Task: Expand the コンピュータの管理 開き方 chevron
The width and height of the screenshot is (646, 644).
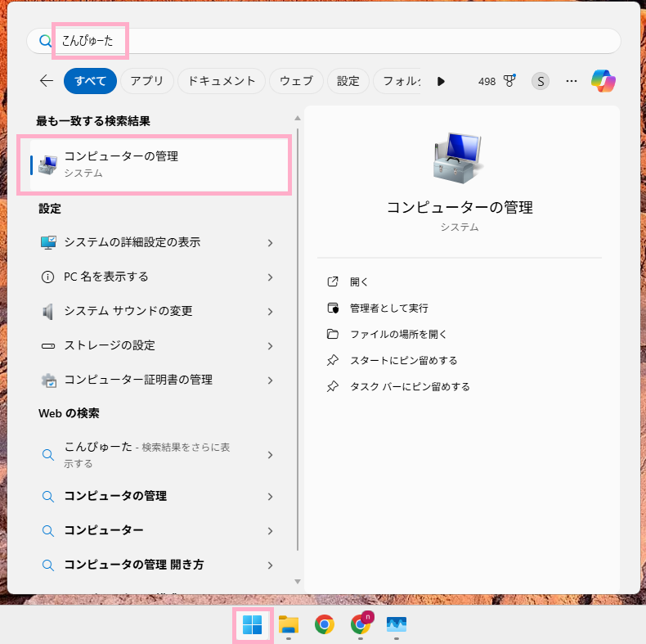Action: coord(271,565)
